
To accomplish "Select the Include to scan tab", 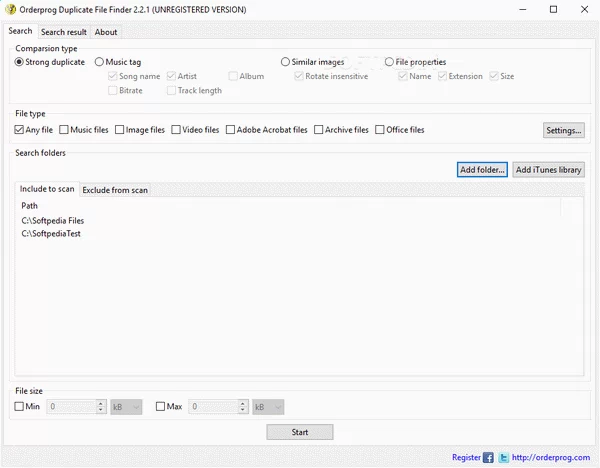I will coord(47,189).
